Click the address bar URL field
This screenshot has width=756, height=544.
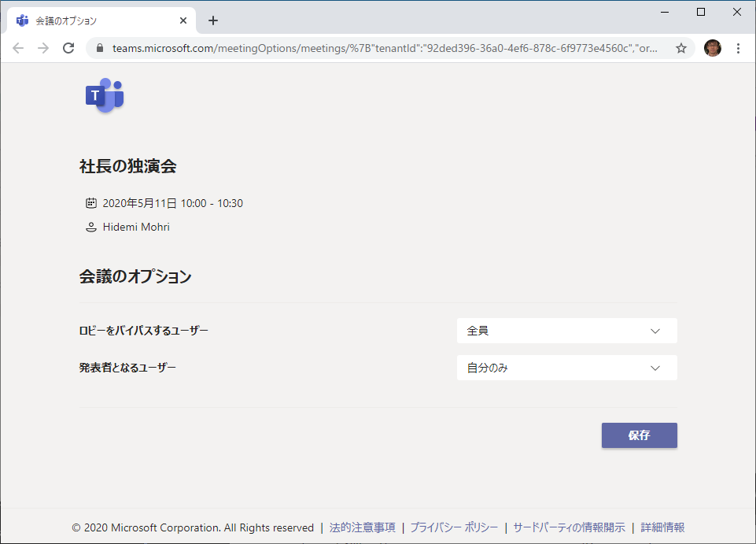385,48
